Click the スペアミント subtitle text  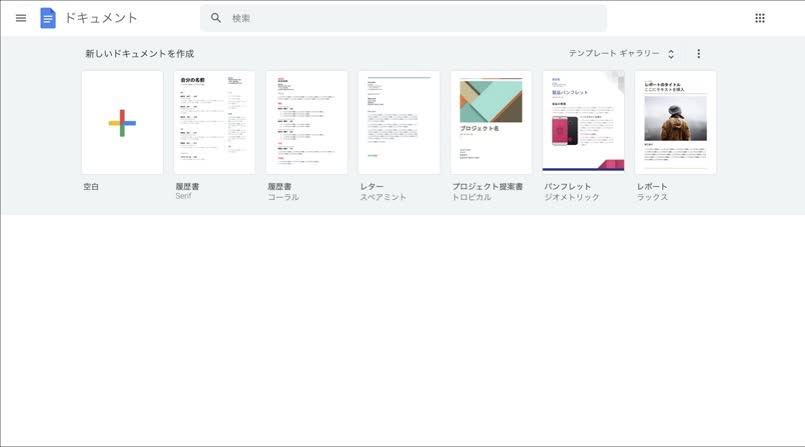pos(383,197)
